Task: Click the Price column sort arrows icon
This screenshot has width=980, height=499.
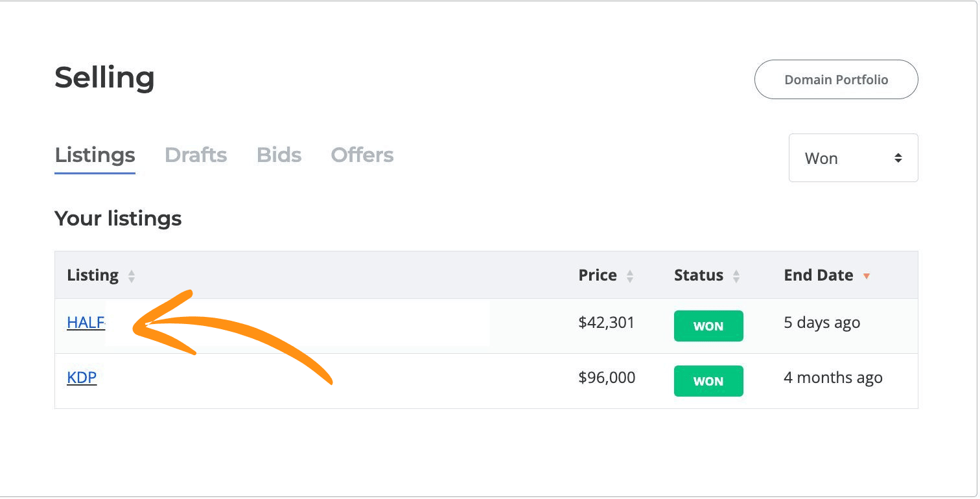Action: point(629,277)
